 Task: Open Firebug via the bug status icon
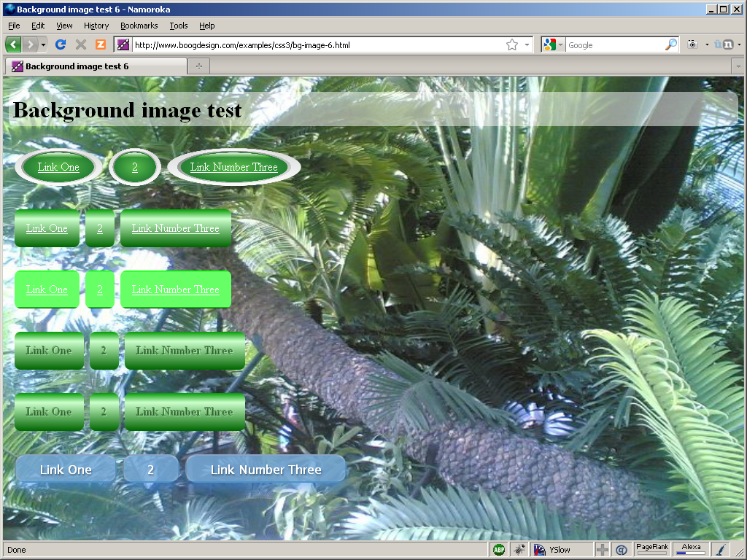pyautogui.click(x=519, y=550)
